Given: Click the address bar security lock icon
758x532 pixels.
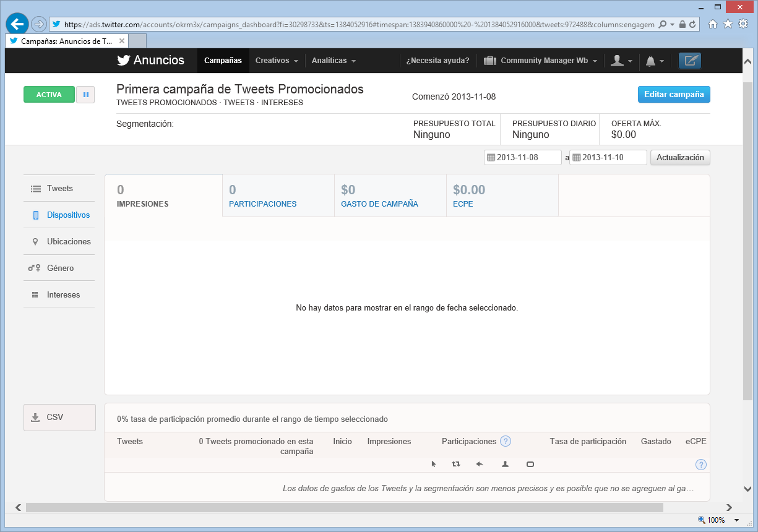Looking at the screenshot, I should [x=683, y=25].
